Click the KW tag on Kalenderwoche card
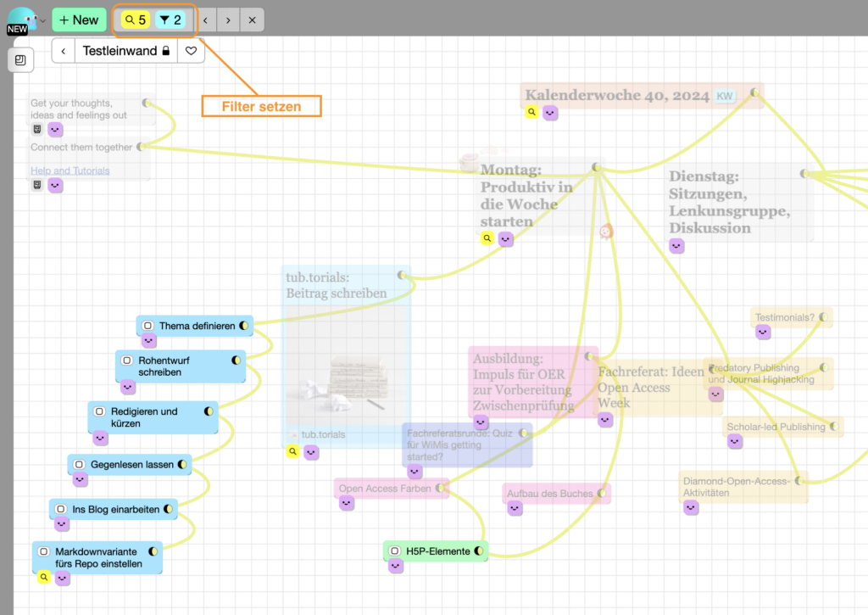The image size is (868, 615). 725,96
